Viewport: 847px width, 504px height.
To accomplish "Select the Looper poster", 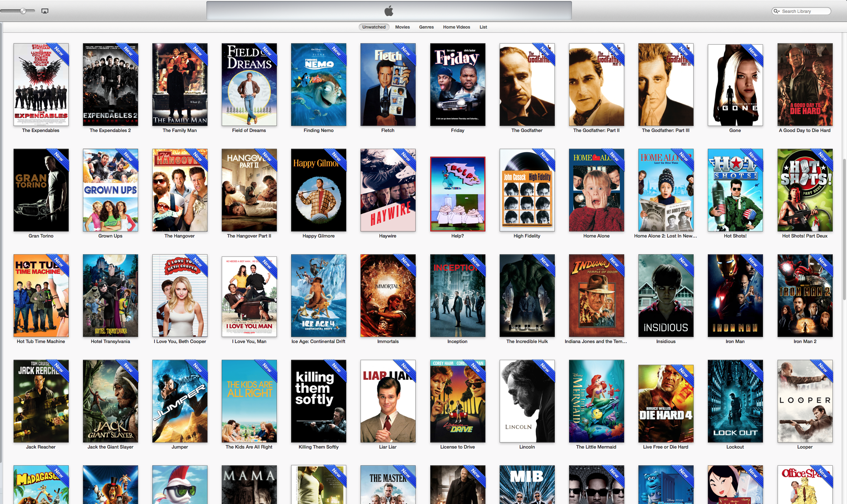I will (x=805, y=401).
